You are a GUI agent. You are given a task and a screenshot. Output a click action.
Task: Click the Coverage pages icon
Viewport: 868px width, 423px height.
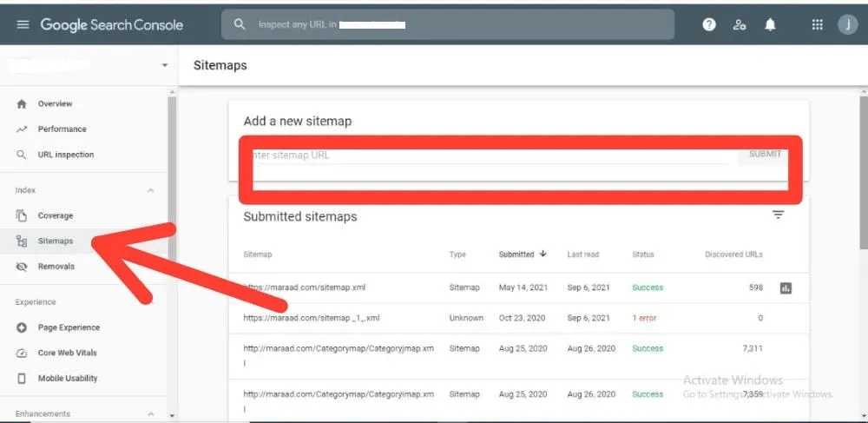(22, 215)
